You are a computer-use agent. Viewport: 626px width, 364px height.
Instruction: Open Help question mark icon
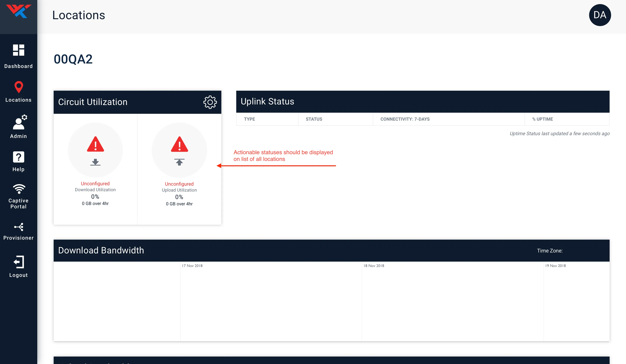coord(19,157)
